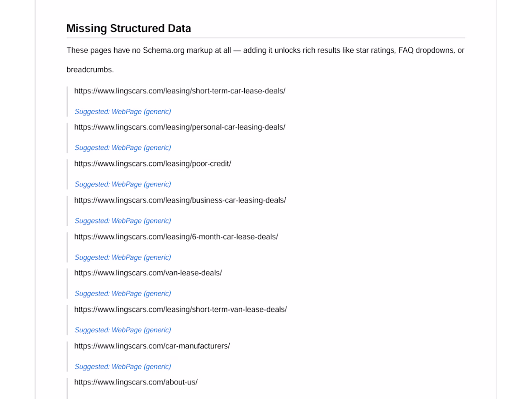
Task: Click the about-us page URL
Action: click(136, 382)
